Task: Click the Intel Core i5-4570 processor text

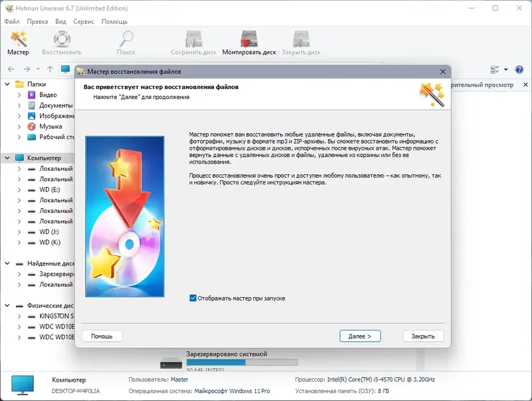Action: [381, 380]
